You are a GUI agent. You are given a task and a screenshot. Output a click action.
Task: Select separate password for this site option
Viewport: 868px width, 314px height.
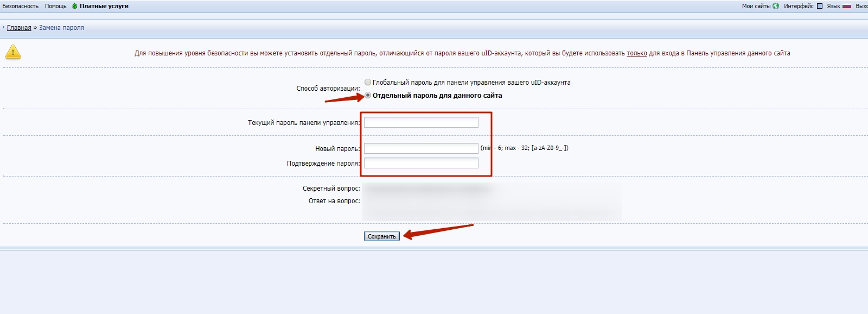tap(368, 96)
